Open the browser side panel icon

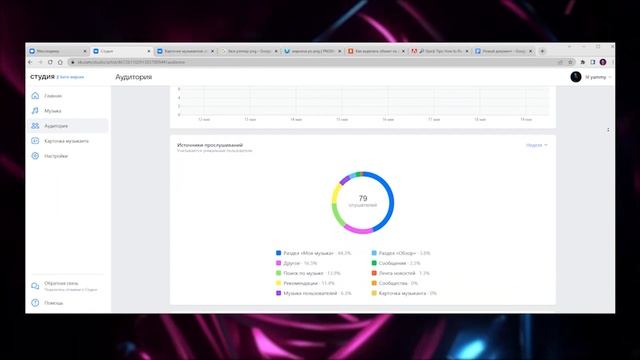pos(593,62)
